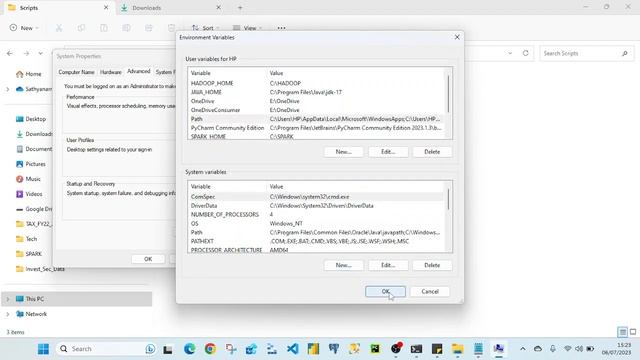640x360 pixels.
Task: Click New under System variables
Action: coord(344,265)
